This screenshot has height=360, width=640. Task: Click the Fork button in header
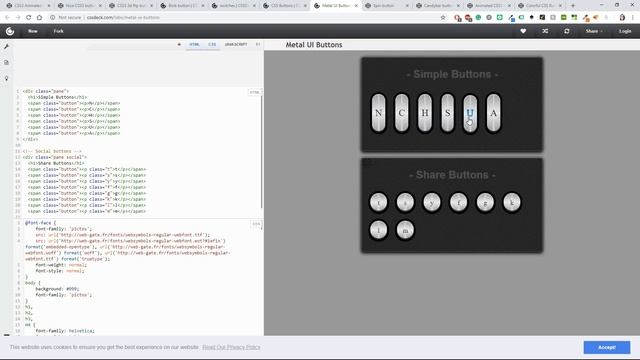(58, 31)
